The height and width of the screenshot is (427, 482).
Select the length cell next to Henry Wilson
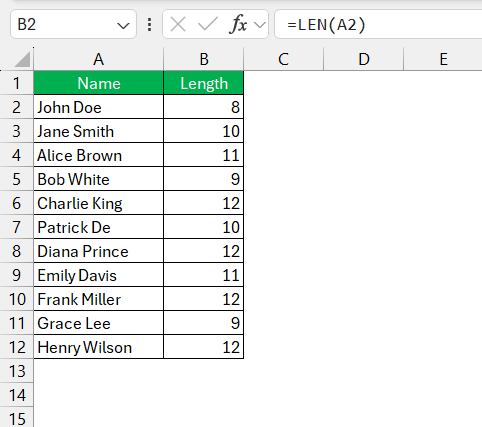click(204, 347)
